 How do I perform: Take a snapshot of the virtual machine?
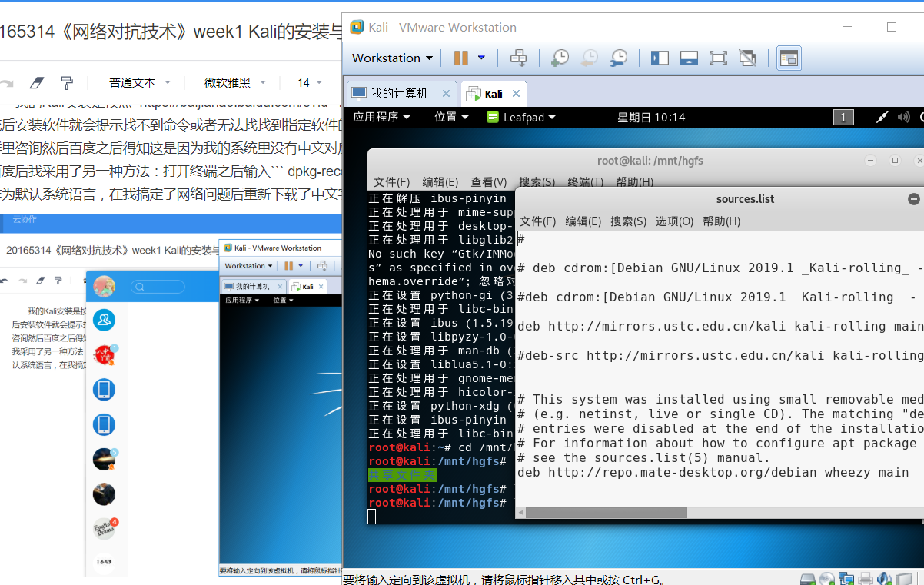point(560,58)
